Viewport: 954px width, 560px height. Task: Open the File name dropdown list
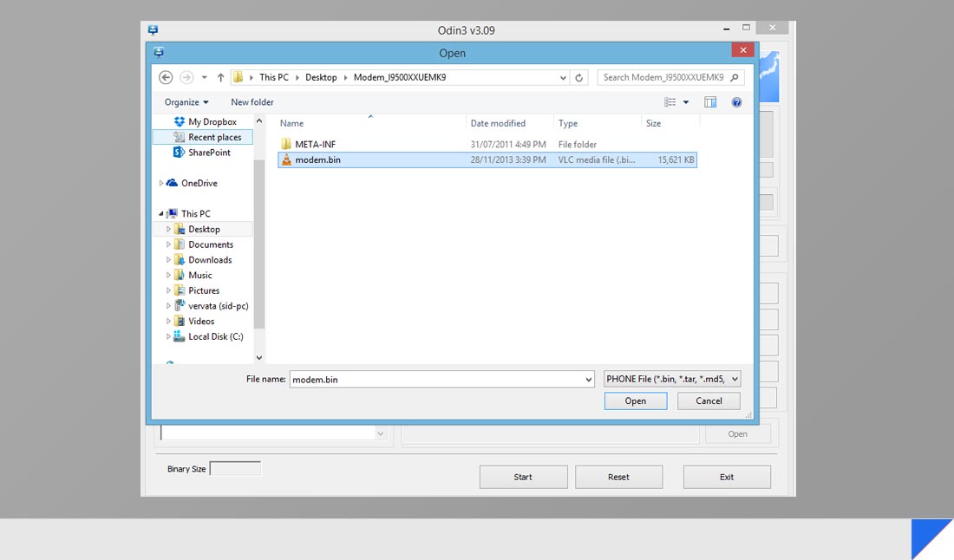tap(588, 380)
